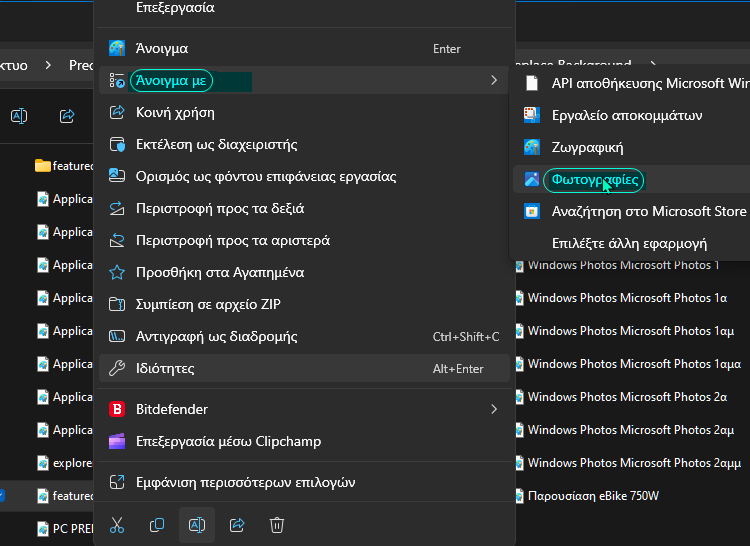Click the Rename icon in Explorer toolbar
750x546 pixels.
tap(19, 116)
